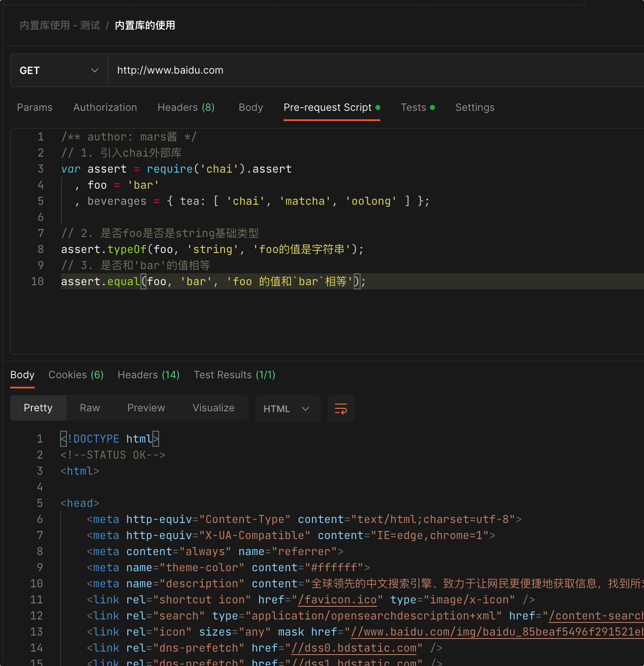Open the Headers (8) request tab
Viewport: 644px width, 666px height.
[x=186, y=107]
